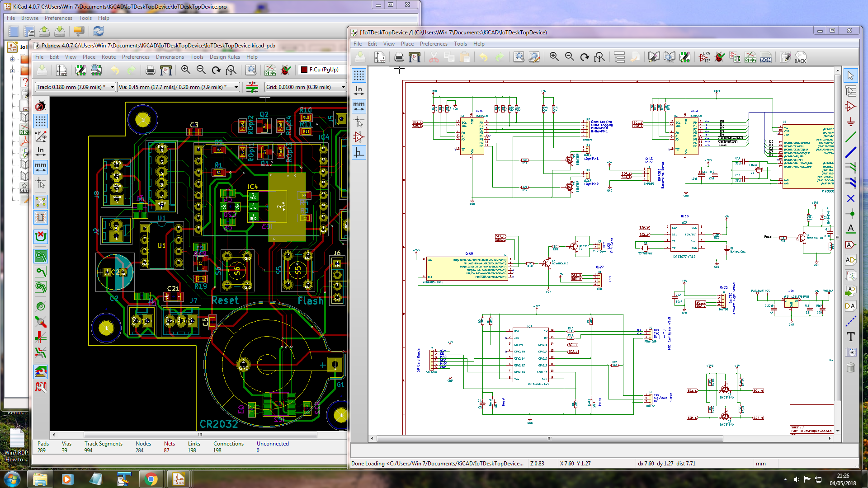This screenshot has width=868, height=488.
Task: Open Design Rules menu in Pcbnew
Action: pos(225,57)
